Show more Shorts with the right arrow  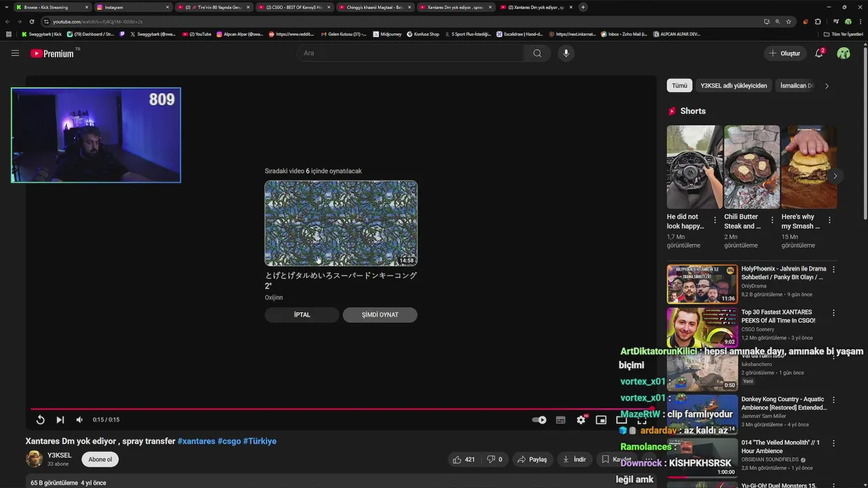pyautogui.click(x=835, y=176)
